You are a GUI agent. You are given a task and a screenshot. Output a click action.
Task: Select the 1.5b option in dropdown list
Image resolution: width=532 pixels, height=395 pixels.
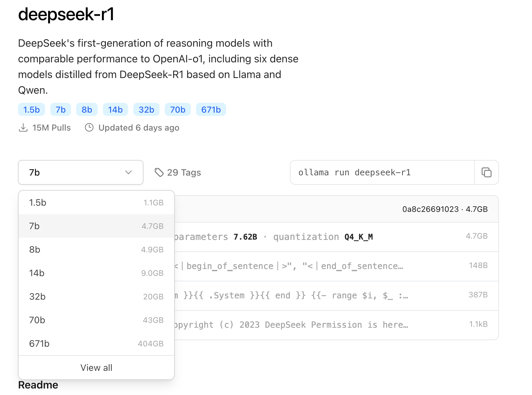tap(96, 202)
